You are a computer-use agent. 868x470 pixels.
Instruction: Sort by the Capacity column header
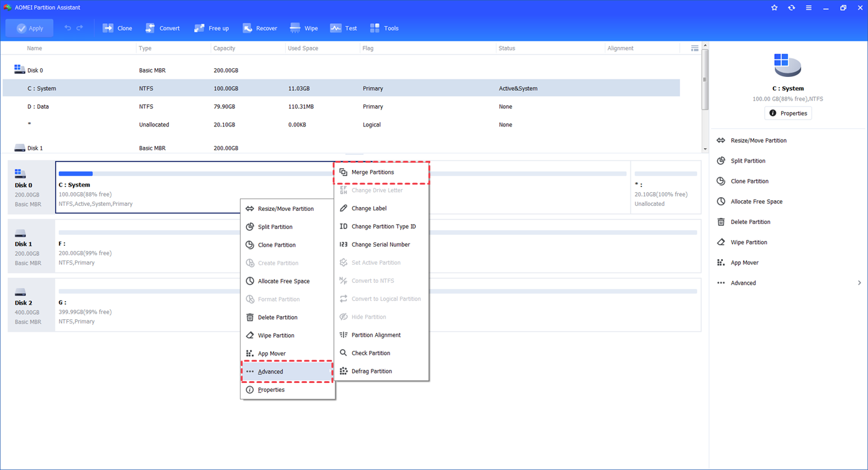point(225,48)
